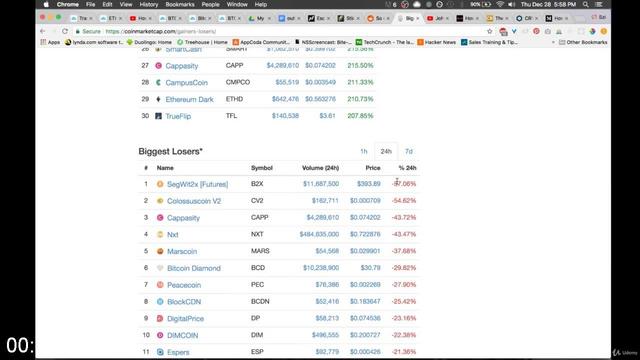
Task: Click the address bar URL
Action: (161, 31)
